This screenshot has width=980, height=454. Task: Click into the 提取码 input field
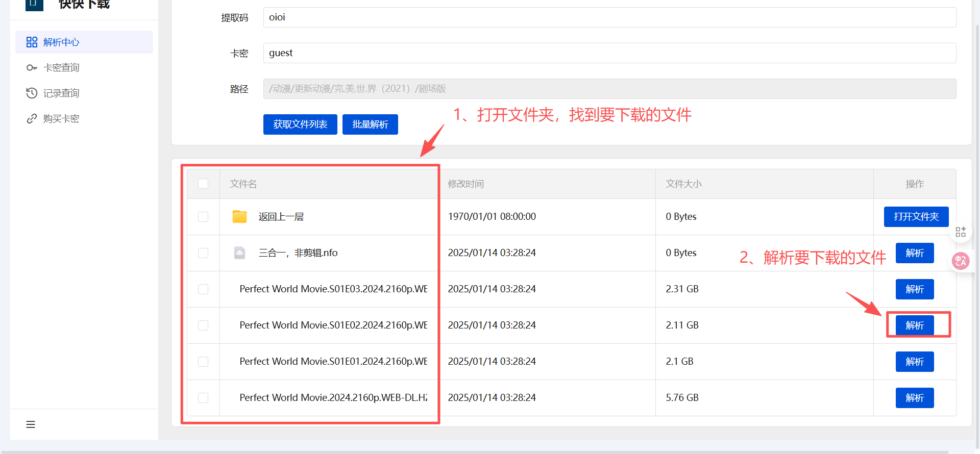tap(609, 17)
